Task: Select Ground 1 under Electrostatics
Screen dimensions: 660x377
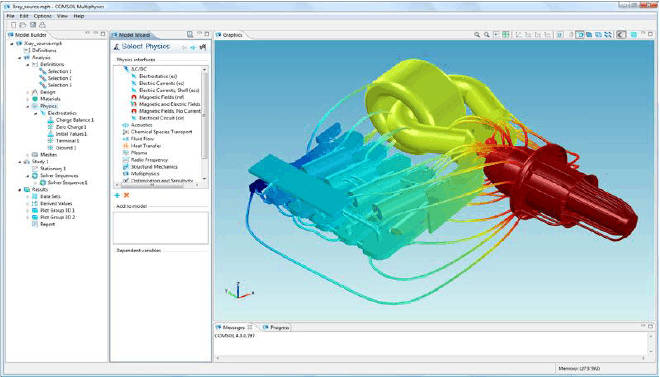Action: pos(66,148)
